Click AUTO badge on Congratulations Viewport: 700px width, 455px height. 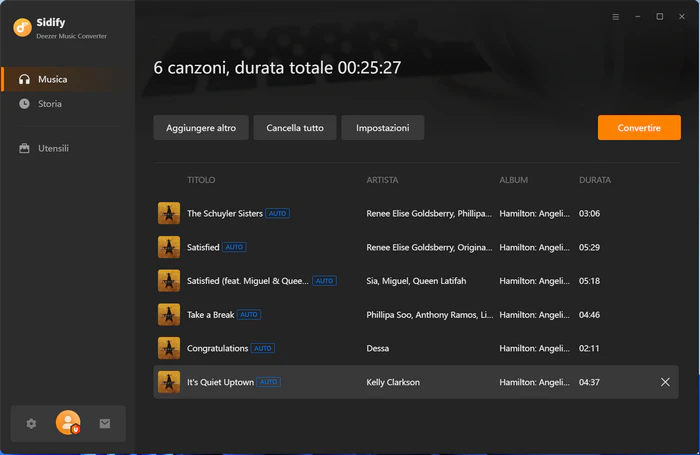pyautogui.click(x=262, y=348)
